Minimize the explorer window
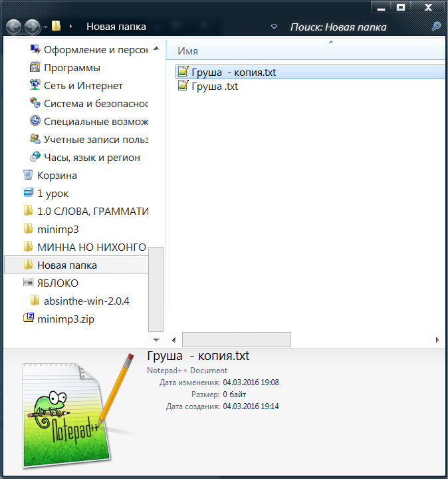Image resolution: width=448 pixels, height=479 pixels. click(381, 7)
